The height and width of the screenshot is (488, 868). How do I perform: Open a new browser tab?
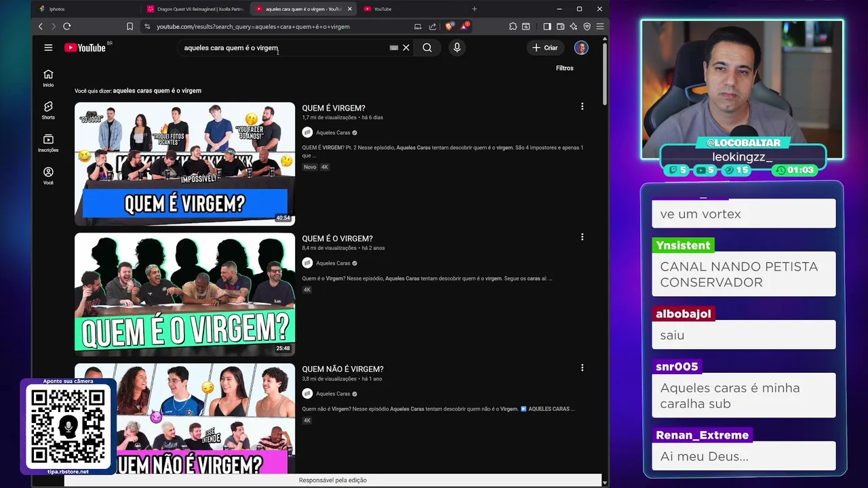pos(475,9)
